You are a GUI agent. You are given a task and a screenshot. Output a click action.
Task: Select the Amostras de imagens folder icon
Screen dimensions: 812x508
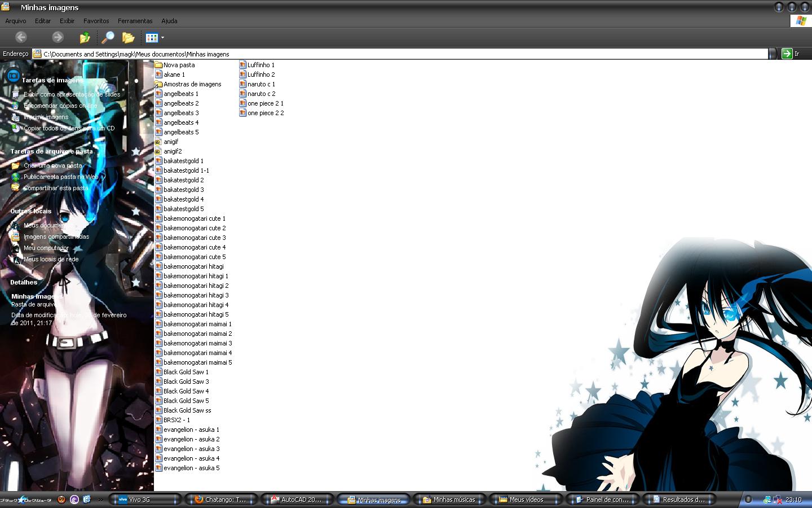click(x=158, y=84)
